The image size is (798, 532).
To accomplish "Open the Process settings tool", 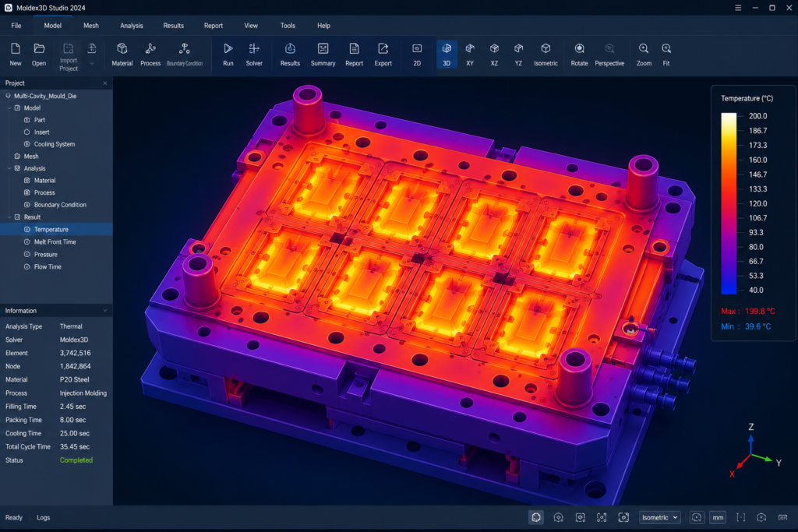I will pos(150,55).
